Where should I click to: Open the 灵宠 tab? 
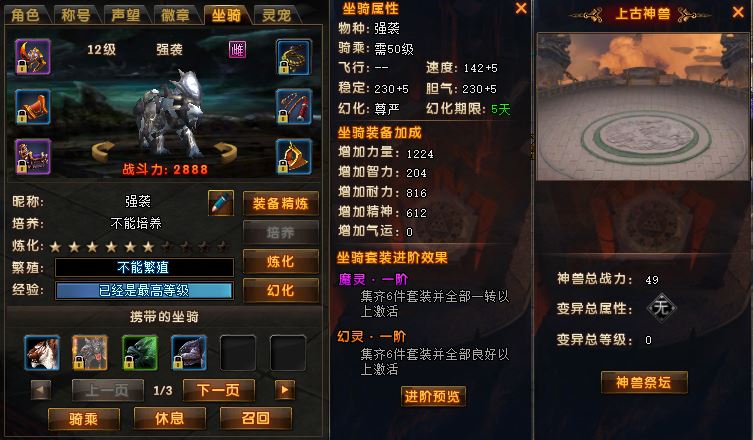(x=277, y=15)
